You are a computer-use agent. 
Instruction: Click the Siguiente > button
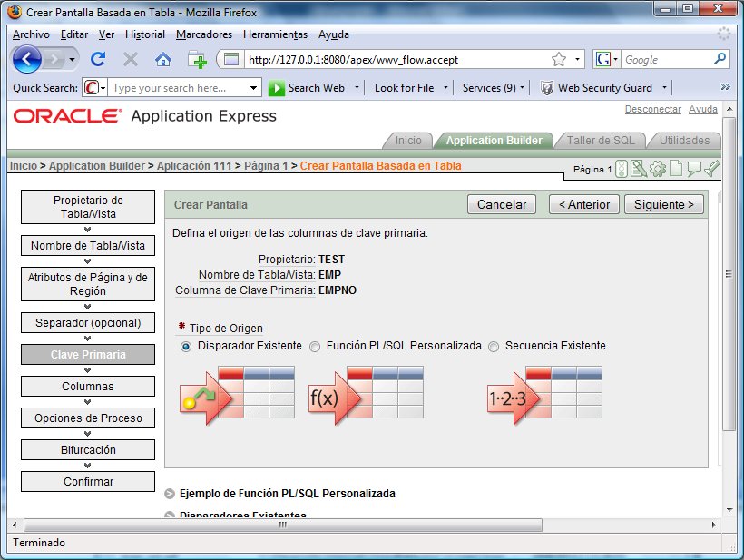(664, 204)
